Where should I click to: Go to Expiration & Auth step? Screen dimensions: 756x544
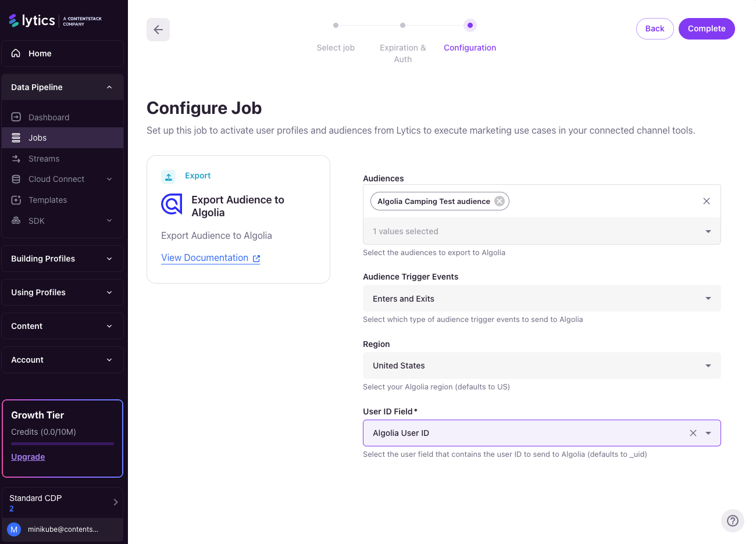coord(403,53)
